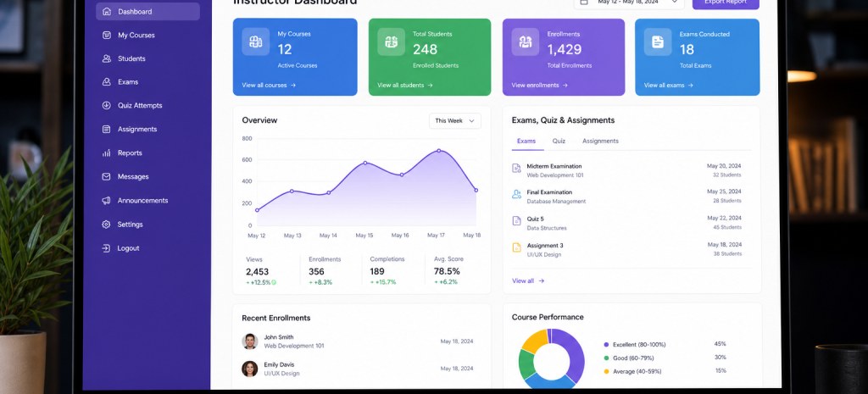Click the Logout arrow icon in sidebar
This screenshot has height=394, width=868.
click(106, 248)
